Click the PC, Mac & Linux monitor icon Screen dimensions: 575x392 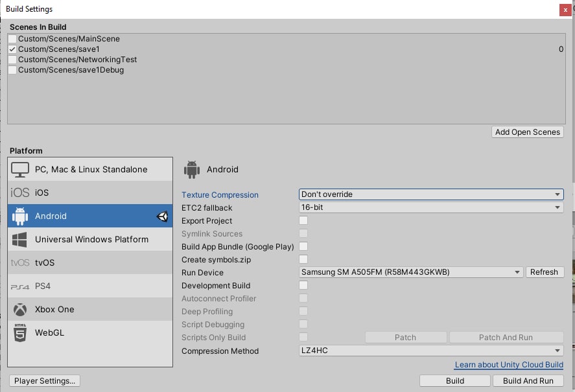(x=20, y=170)
